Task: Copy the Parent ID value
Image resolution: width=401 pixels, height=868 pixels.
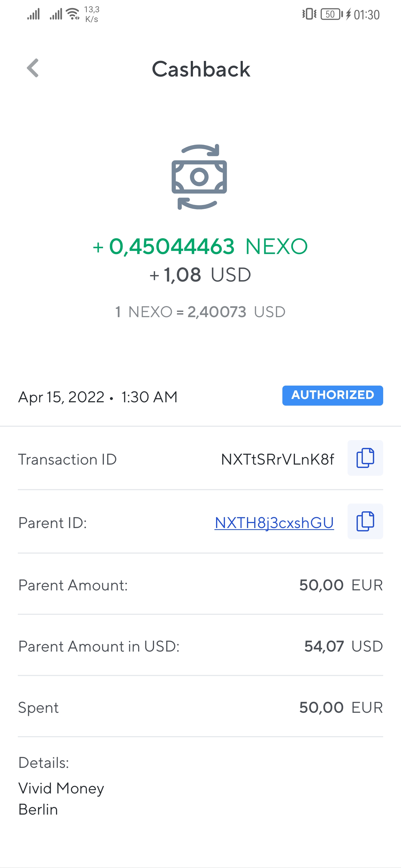Action: click(x=365, y=521)
